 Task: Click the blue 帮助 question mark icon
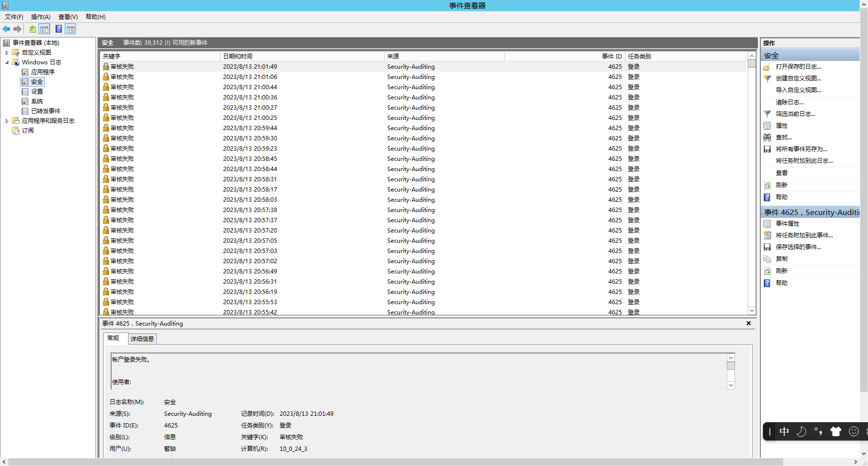pos(58,29)
